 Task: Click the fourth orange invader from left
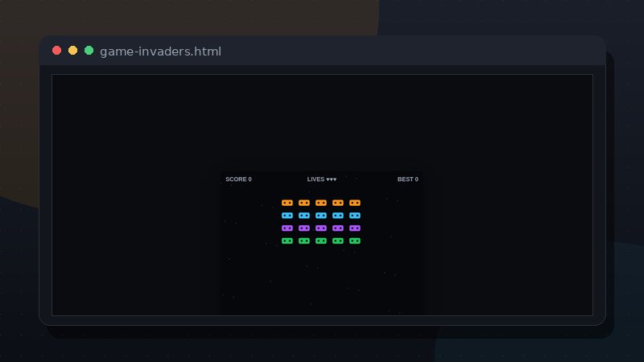click(337, 203)
